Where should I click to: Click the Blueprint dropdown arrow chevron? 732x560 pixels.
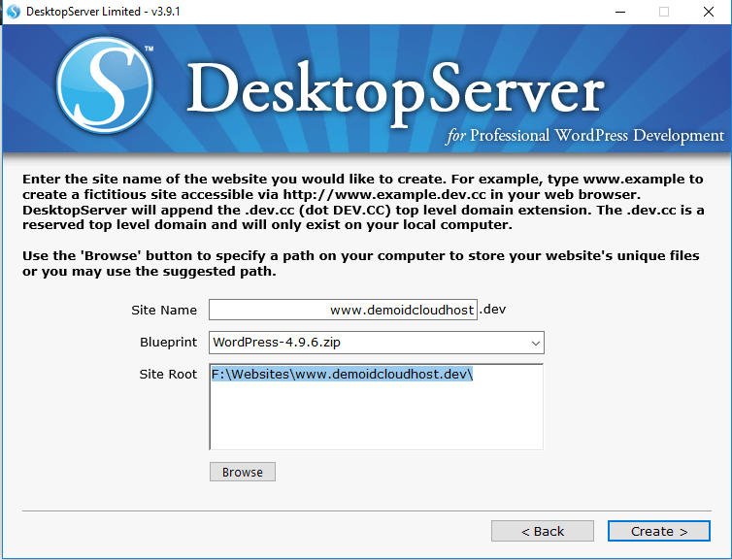tap(536, 343)
